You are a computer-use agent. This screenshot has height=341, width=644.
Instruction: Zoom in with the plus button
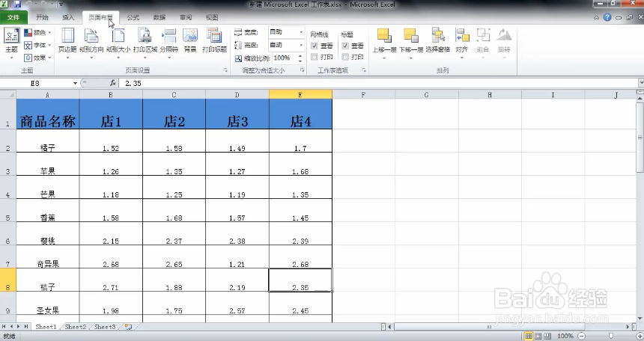coord(640,336)
